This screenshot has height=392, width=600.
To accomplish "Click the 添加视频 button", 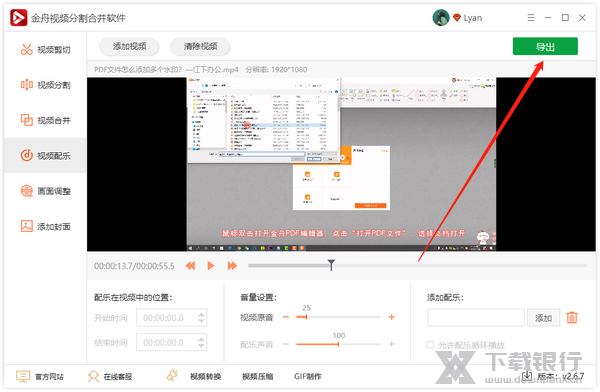I will click(129, 46).
